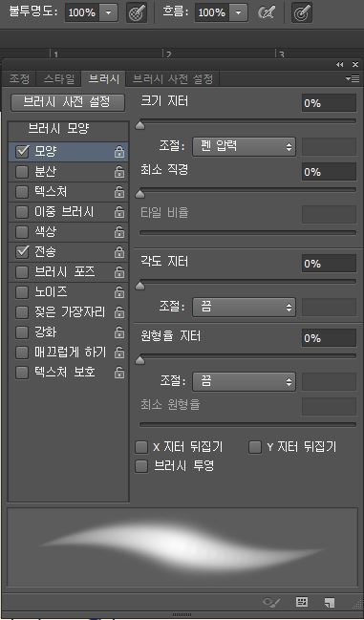
Task: Click lock icon beside 젖은 가장자리
Action: click(x=119, y=312)
